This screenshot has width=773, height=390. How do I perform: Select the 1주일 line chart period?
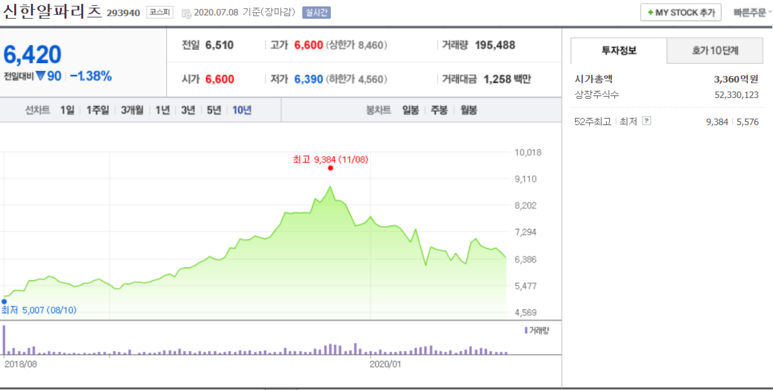click(98, 110)
